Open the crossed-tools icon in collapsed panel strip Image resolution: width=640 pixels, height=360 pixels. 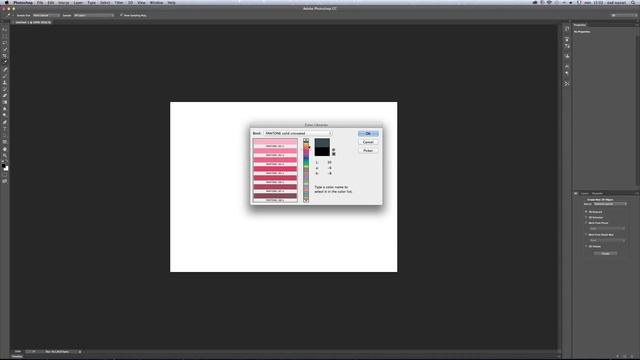coord(567,84)
